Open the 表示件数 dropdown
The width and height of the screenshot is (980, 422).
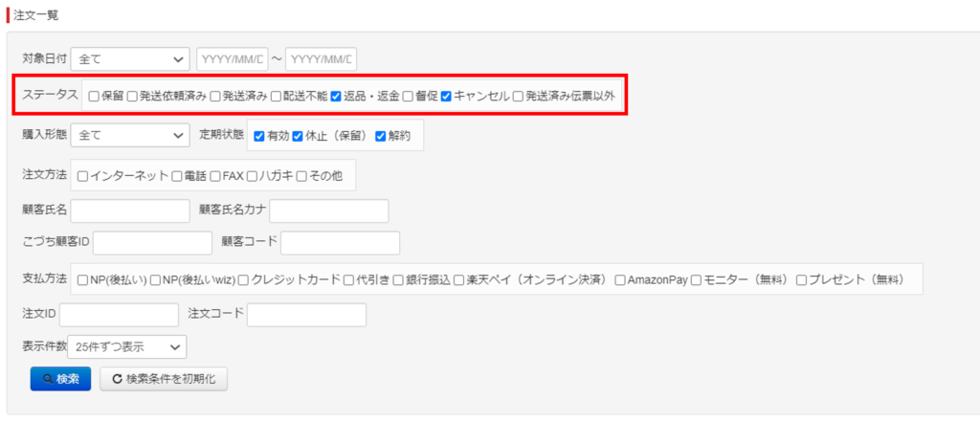coord(126,346)
